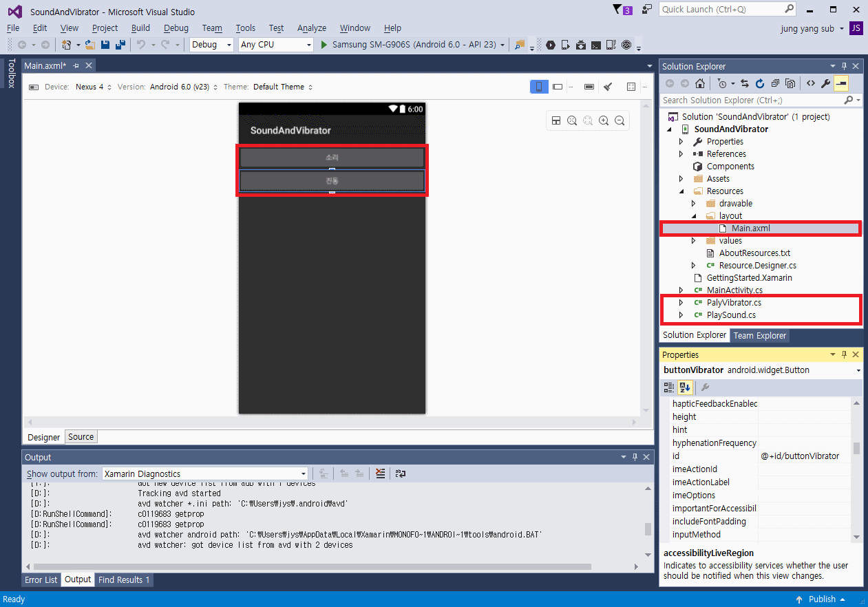Click the feedback icon beside Quick Launch
The image size is (868, 607).
646,9
